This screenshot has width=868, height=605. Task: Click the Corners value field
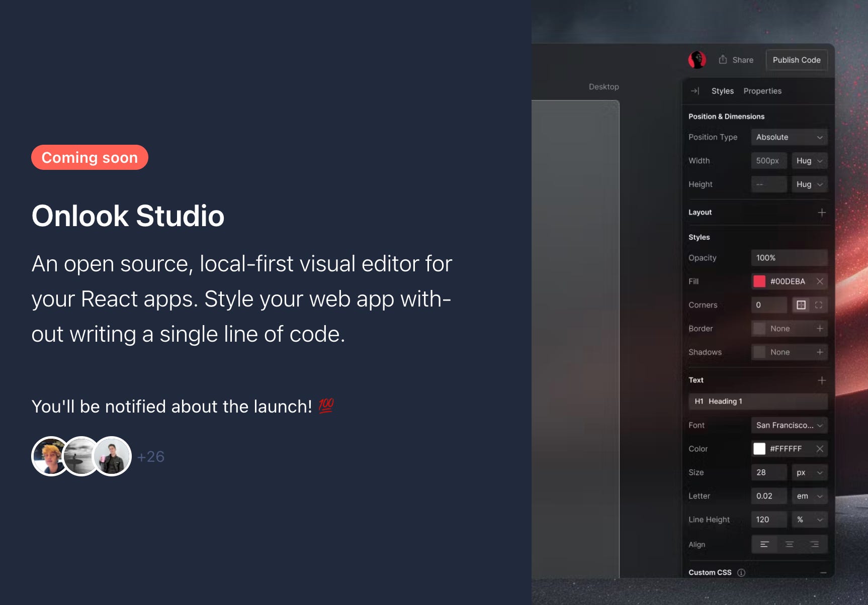(x=769, y=305)
